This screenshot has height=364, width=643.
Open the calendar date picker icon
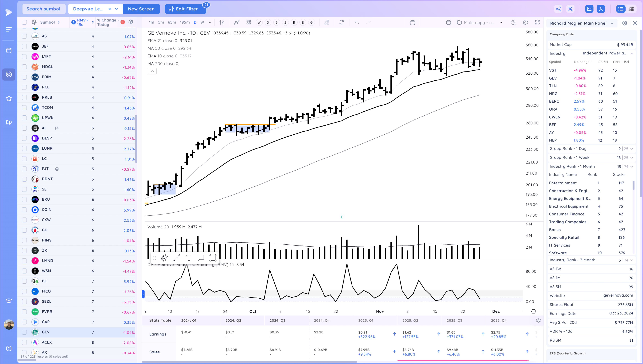(x=413, y=22)
